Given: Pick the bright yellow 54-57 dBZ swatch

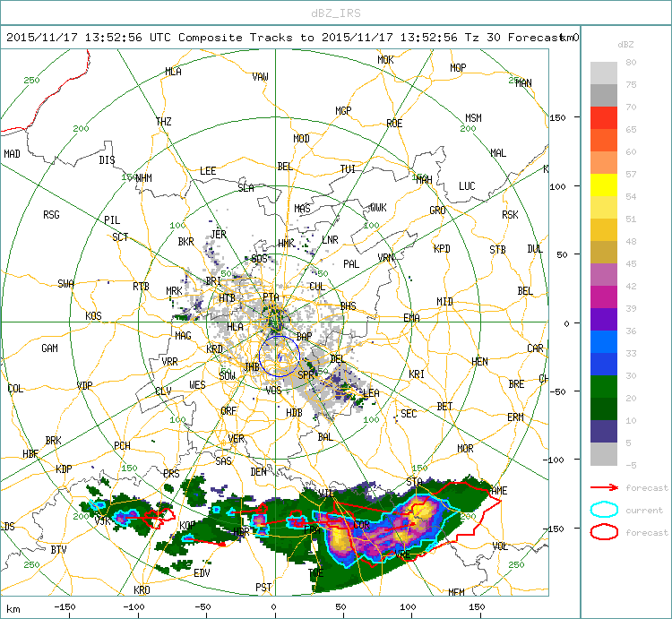Looking at the screenshot, I should (x=604, y=185).
